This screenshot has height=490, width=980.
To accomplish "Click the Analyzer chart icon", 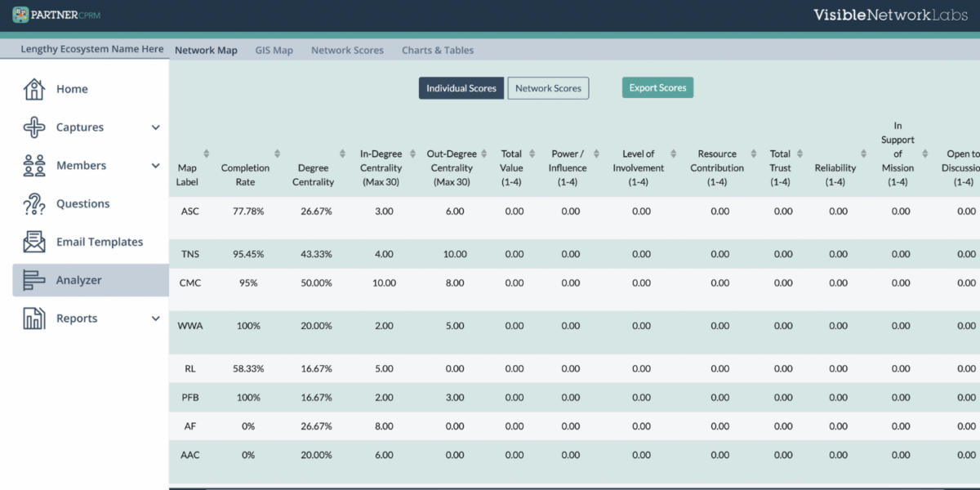I will (x=33, y=279).
